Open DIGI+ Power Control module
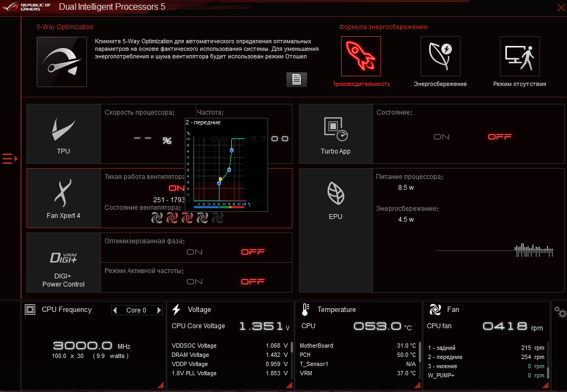The image size is (567, 392). tap(64, 263)
